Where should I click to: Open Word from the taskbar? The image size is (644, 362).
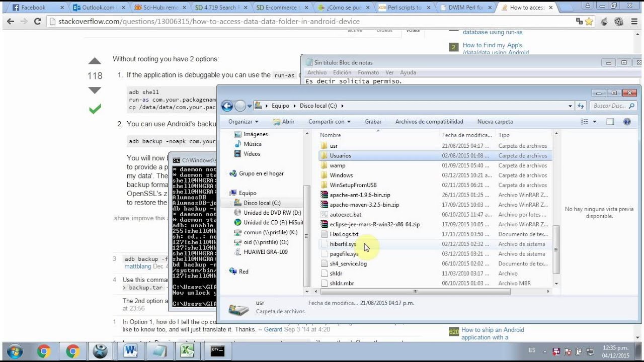click(x=130, y=351)
